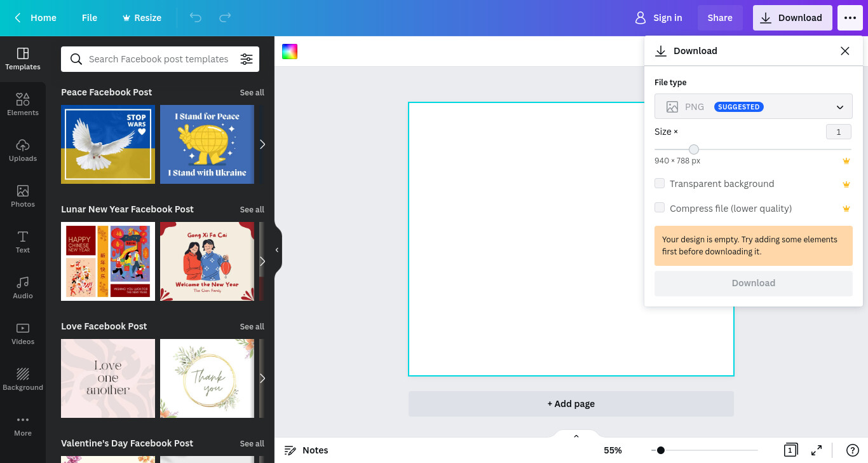The height and width of the screenshot is (463, 868).
Task: Open the top-right three-dot menu
Action: [850, 18]
